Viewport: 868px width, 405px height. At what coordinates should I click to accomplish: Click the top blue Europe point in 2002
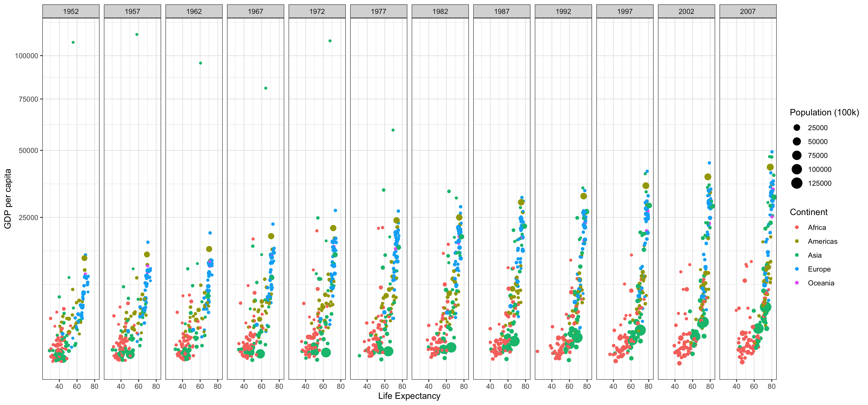[x=709, y=163]
